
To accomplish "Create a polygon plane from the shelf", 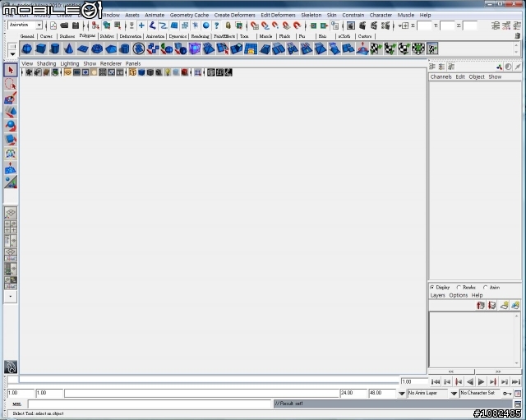I will [83, 49].
